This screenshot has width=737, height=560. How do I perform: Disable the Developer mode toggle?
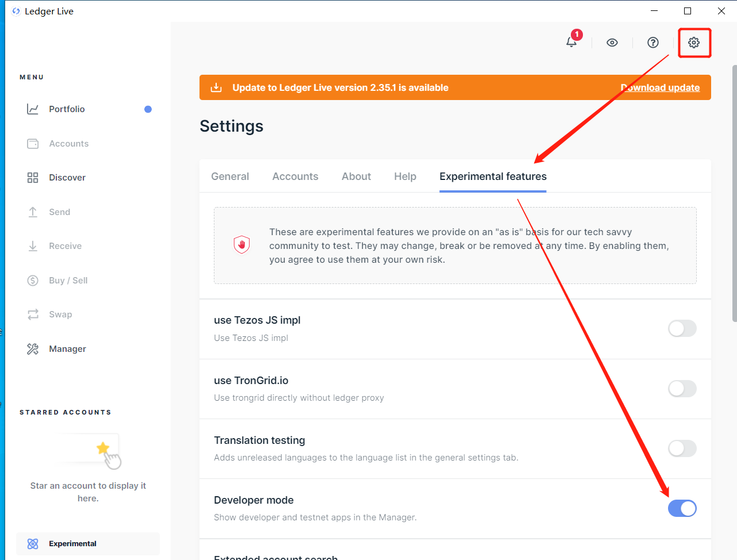(x=682, y=508)
